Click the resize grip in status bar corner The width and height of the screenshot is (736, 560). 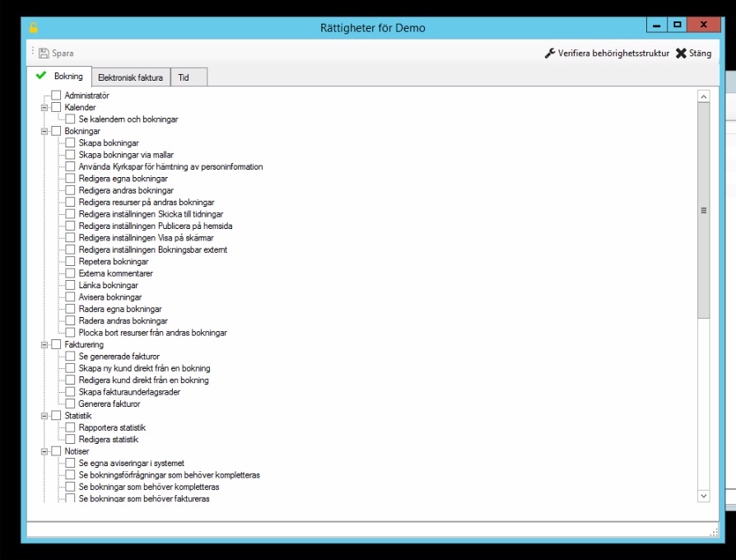[x=714, y=533]
